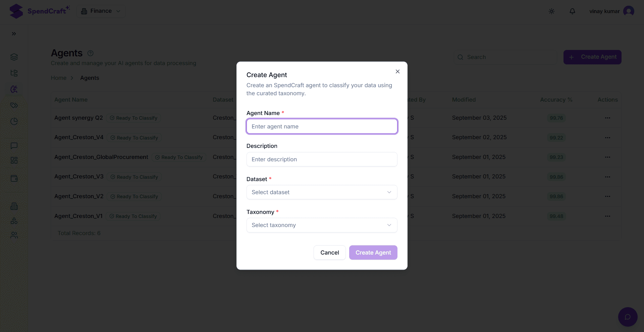Click the Home breadcrumb link

pyautogui.click(x=59, y=78)
